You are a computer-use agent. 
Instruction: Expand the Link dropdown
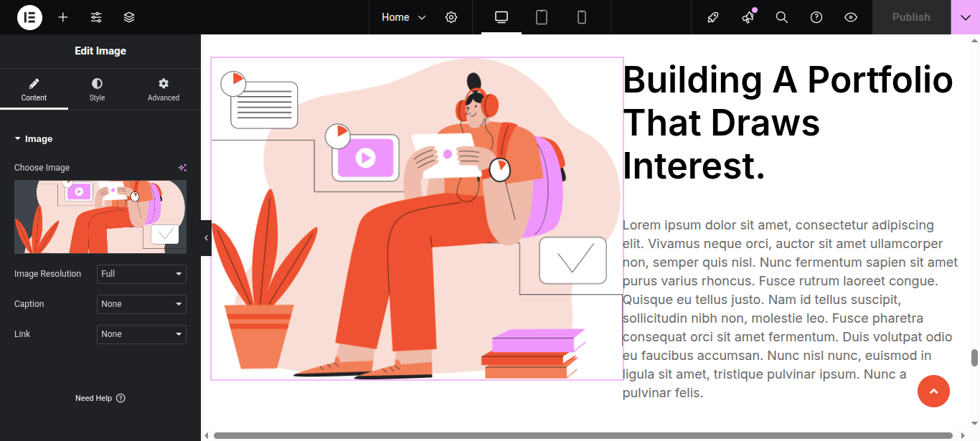click(141, 334)
